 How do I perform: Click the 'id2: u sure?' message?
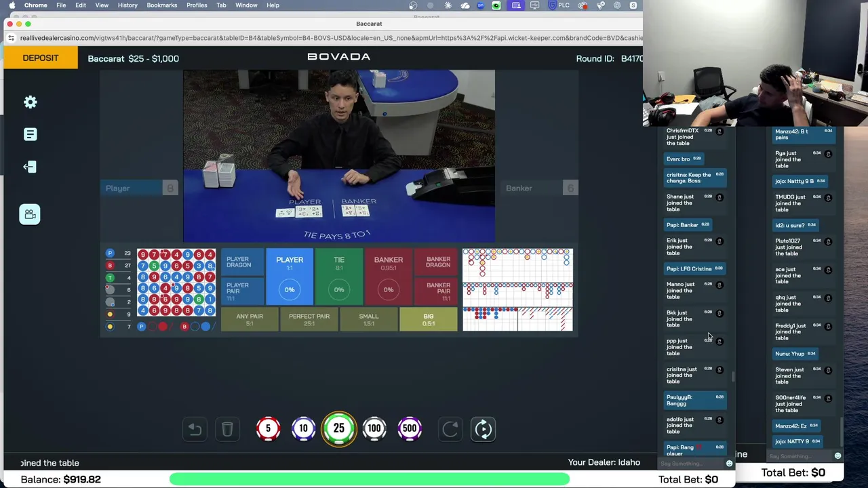pos(795,225)
